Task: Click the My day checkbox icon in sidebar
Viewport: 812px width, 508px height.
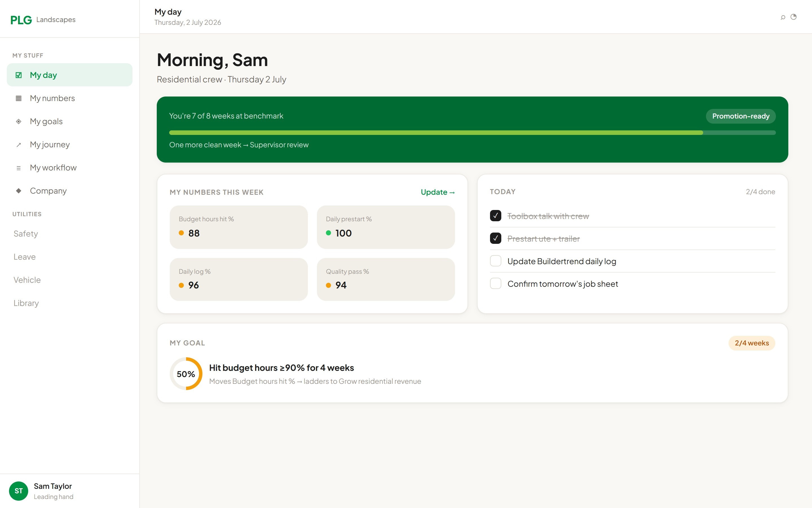Action: pos(19,75)
